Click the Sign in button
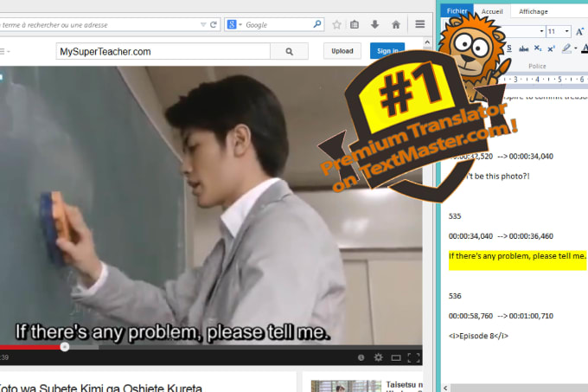This screenshot has width=588, height=392. point(387,51)
